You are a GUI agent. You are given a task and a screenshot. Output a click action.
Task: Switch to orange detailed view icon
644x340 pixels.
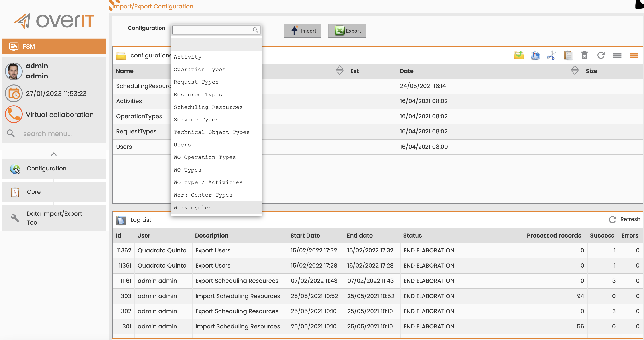[634, 55]
